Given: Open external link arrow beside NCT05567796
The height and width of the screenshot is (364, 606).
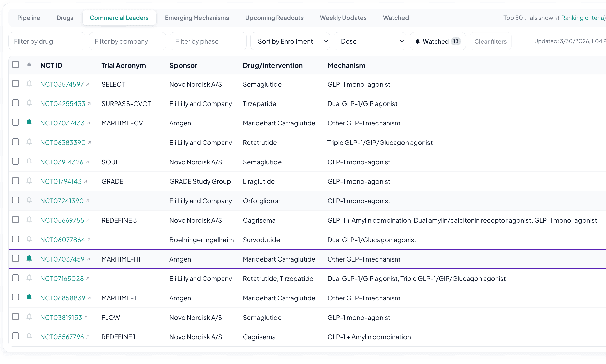Looking at the screenshot, I should pos(88,337).
